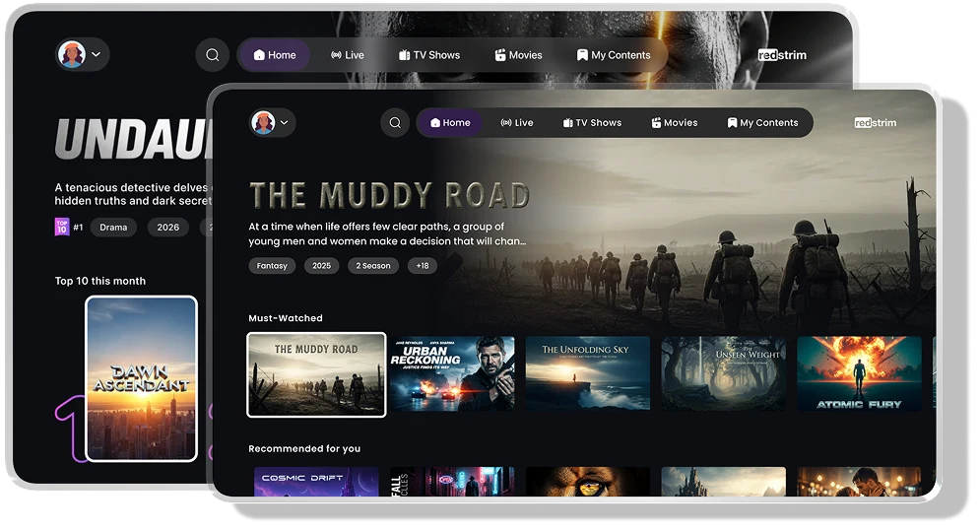Click profile avatar in the front window

point(263,122)
